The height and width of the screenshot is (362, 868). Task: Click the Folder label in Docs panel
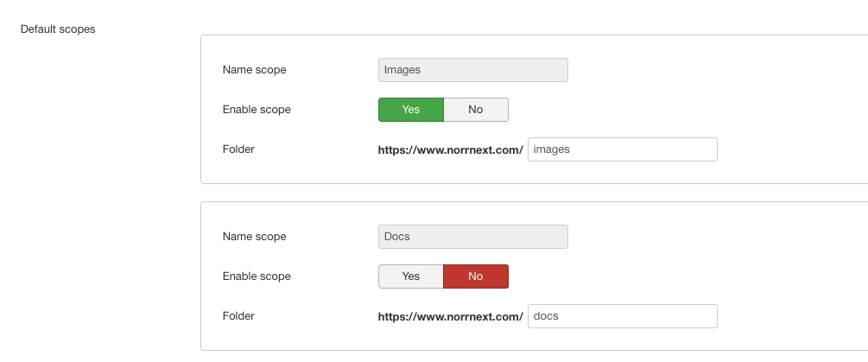238,316
